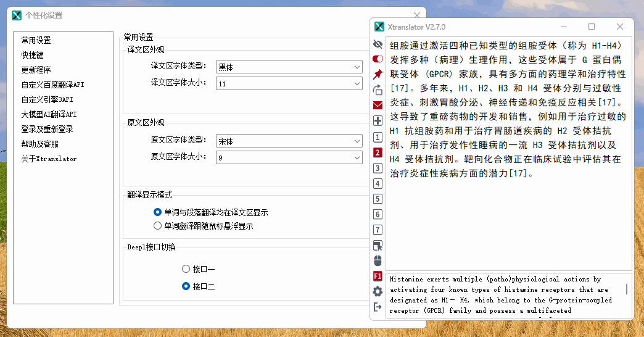Click the 译文区字体类型 label
Screen dimensions: 644x337
coord(178,66)
